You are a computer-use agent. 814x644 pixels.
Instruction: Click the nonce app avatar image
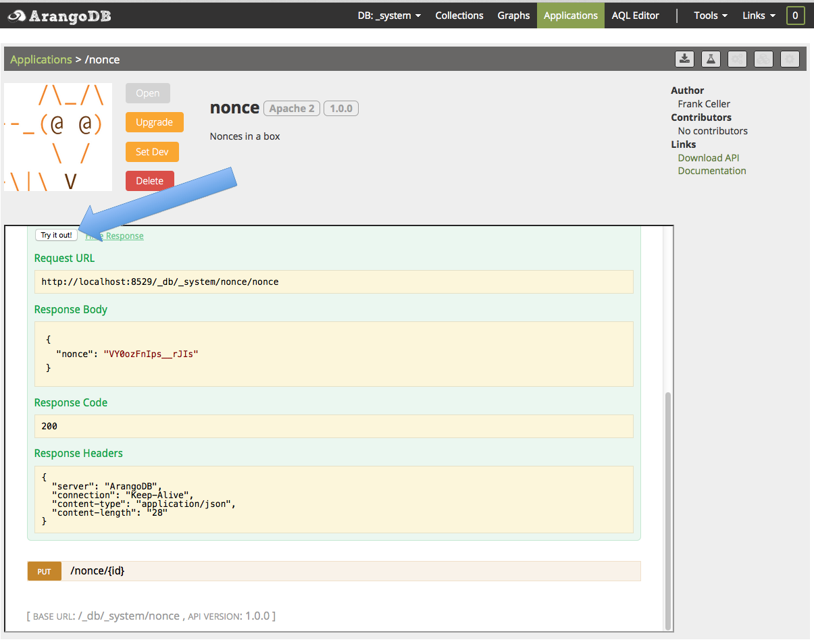(58, 137)
